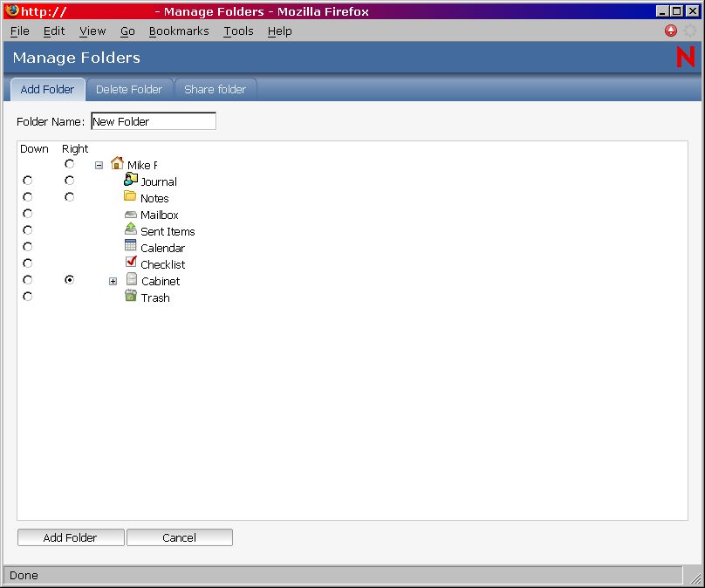The height and width of the screenshot is (588, 705).
Task: Switch to the Add Folder tab
Action: pos(47,90)
